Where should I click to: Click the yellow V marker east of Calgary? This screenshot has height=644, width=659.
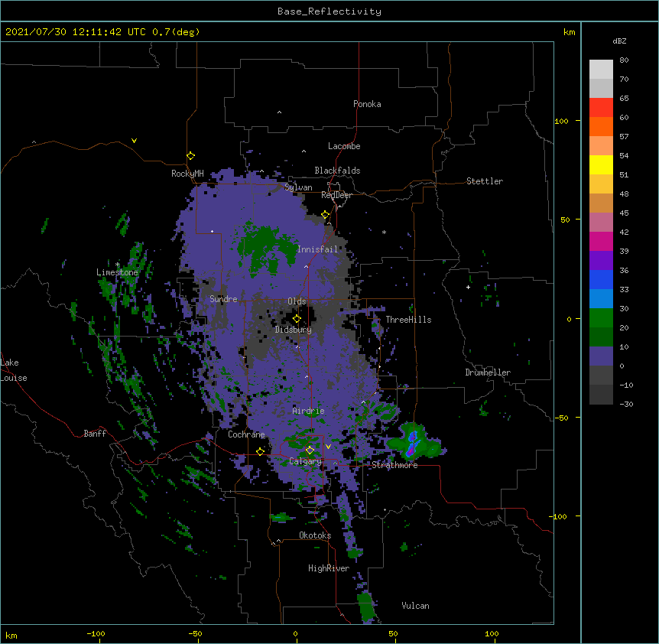point(328,447)
